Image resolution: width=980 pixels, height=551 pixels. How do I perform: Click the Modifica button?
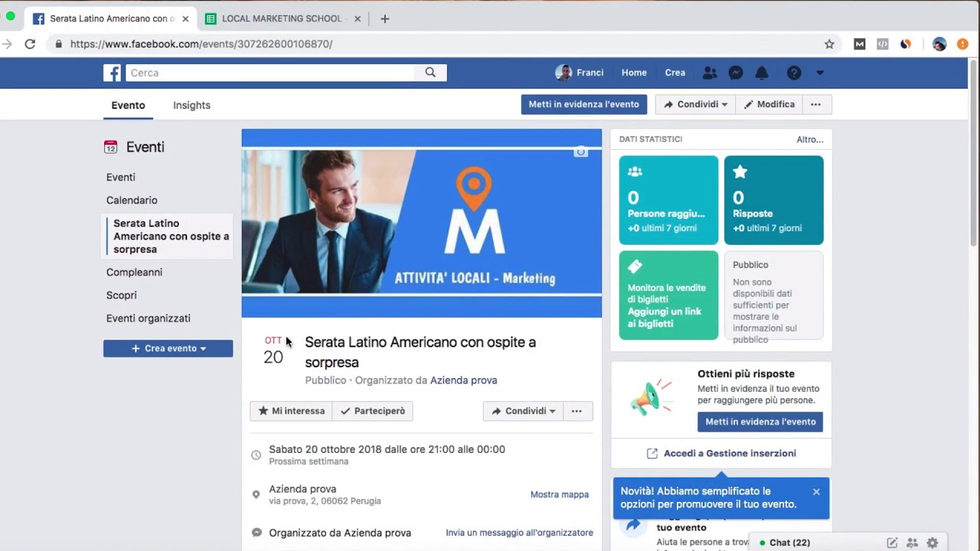(769, 104)
